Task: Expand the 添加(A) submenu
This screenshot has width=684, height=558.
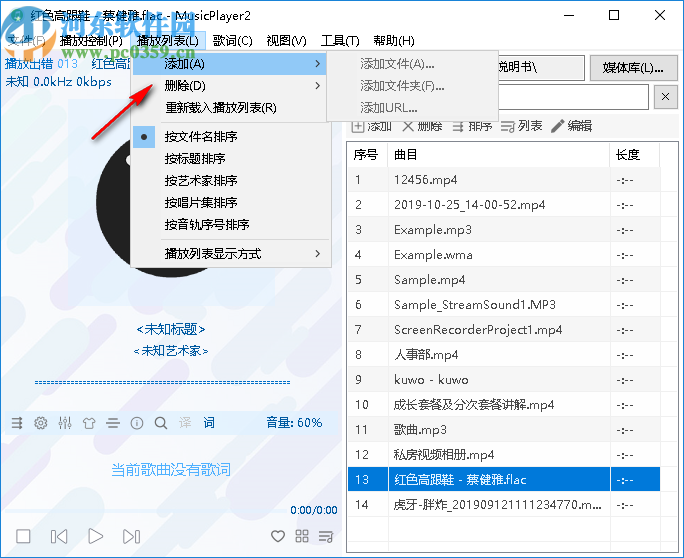Action: (229, 64)
